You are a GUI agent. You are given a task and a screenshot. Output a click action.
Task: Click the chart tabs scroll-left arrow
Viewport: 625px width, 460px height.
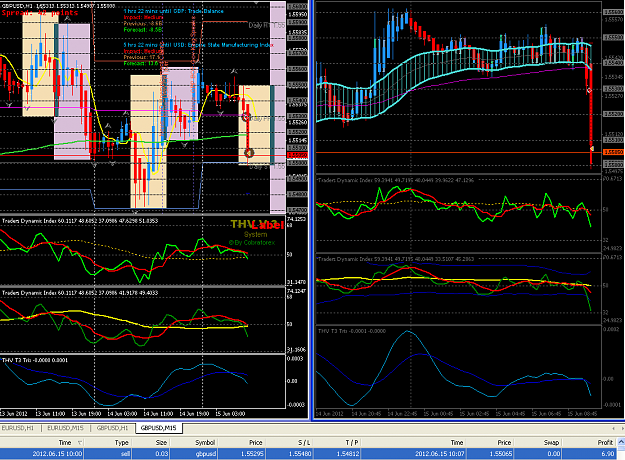click(614, 429)
